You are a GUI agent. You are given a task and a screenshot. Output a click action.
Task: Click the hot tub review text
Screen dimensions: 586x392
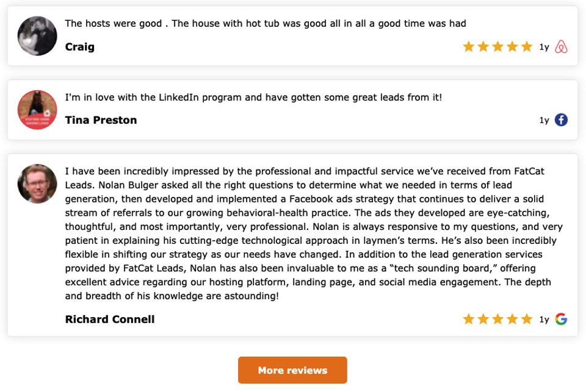tap(266, 24)
